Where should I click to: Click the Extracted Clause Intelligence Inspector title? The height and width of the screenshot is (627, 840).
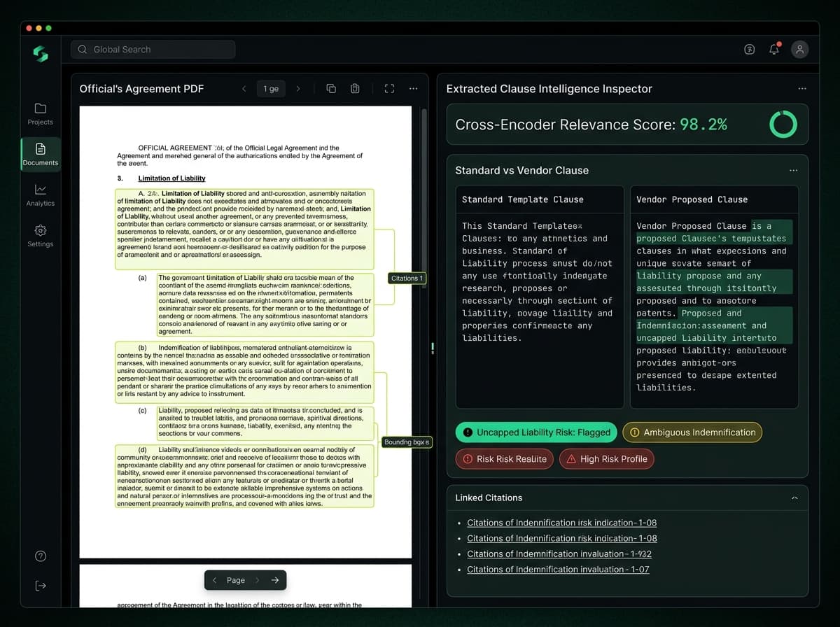click(549, 89)
